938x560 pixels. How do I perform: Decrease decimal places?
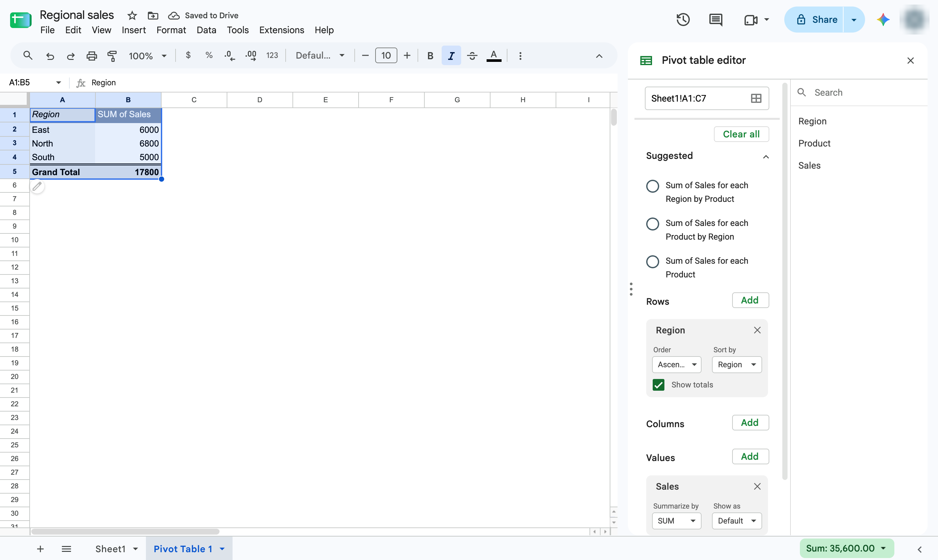click(230, 56)
